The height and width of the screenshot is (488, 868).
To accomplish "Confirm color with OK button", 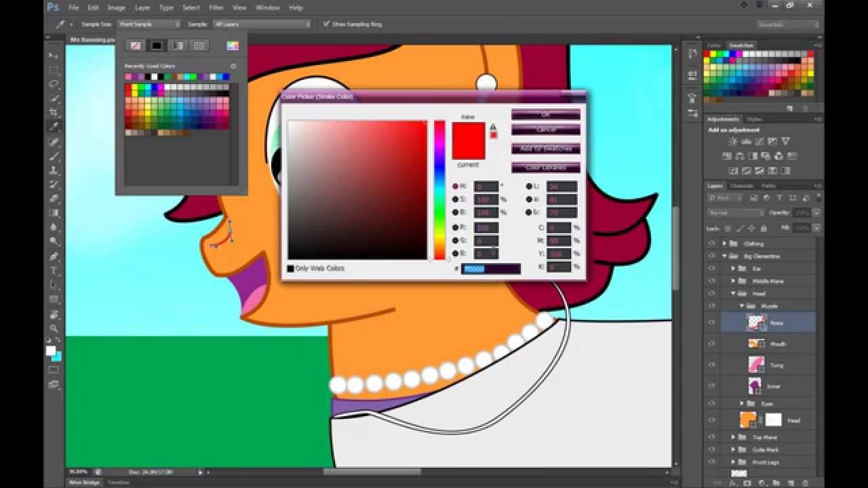I will pyautogui.click(x=546, y=115).
